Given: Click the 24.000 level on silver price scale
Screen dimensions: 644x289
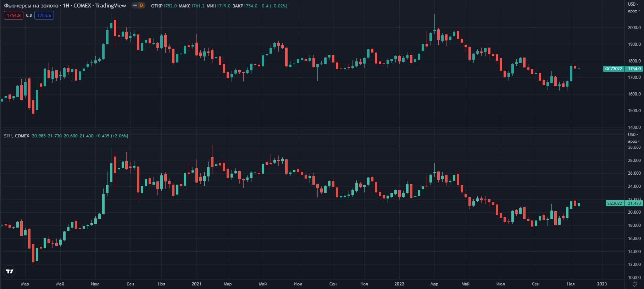Looking at the screenshot, I should pos(634,186).
